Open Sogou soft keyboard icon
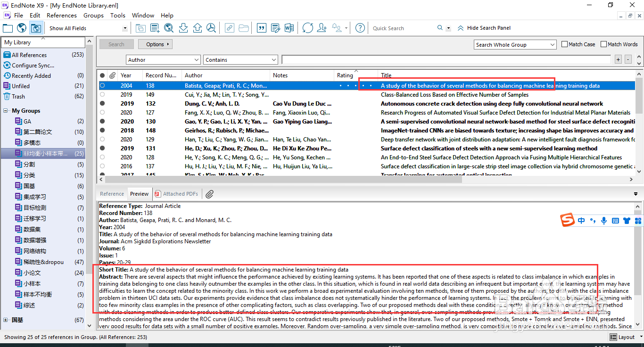Viewport: 644px width, 347px height. coord(615,220)
